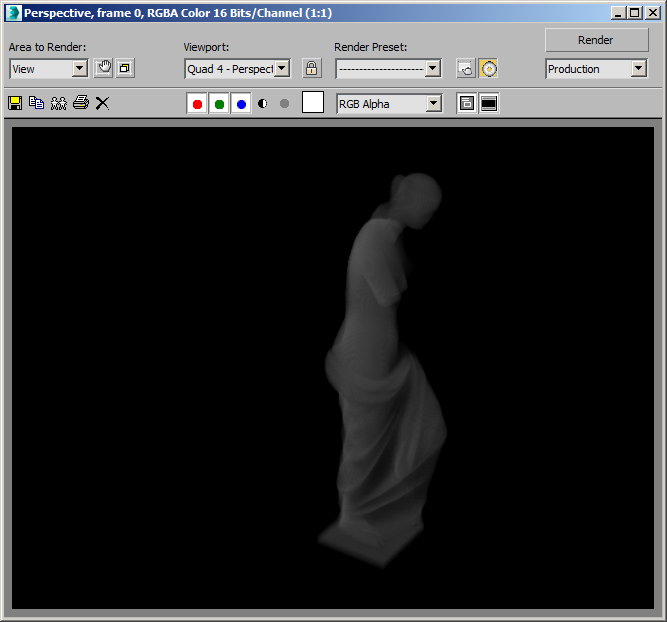Open the Render Preset dropdown
Screen dimensions: 667x622
coord(388,68)
